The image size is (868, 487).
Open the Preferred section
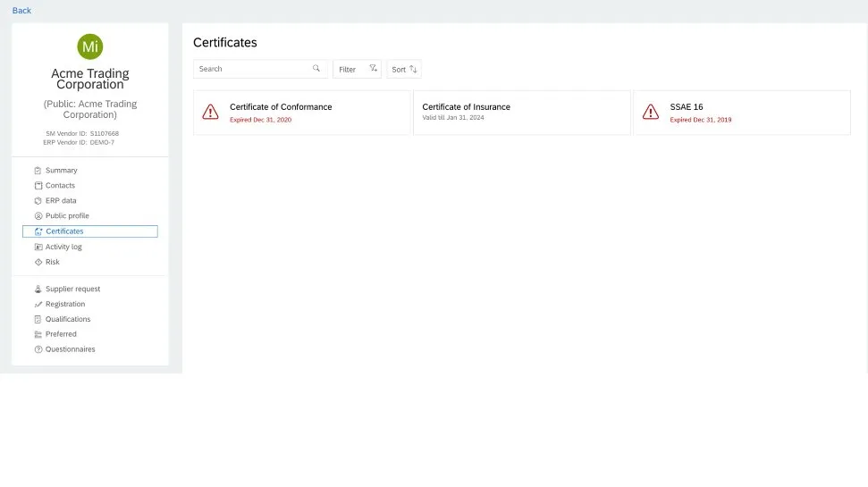coord(61,334)
